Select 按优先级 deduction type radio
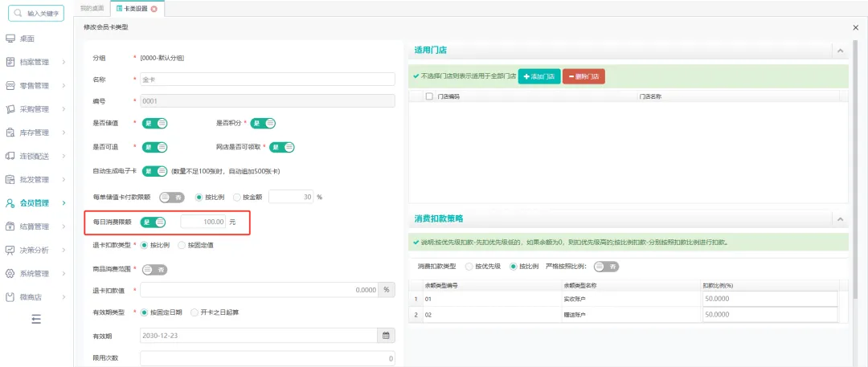 point(469,267)
